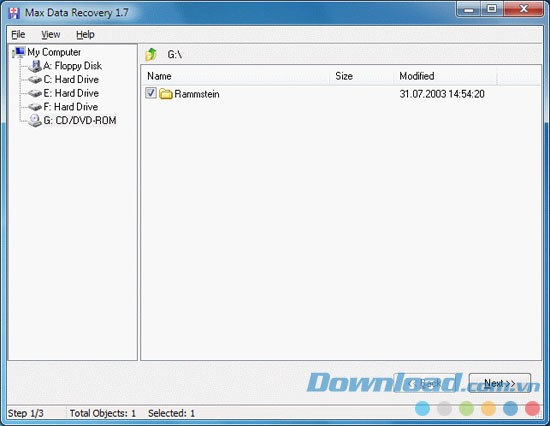550x426 pixels.
Task: Click the date 31.07.2003 14:54:20
Action: click(x=442, y=94)
